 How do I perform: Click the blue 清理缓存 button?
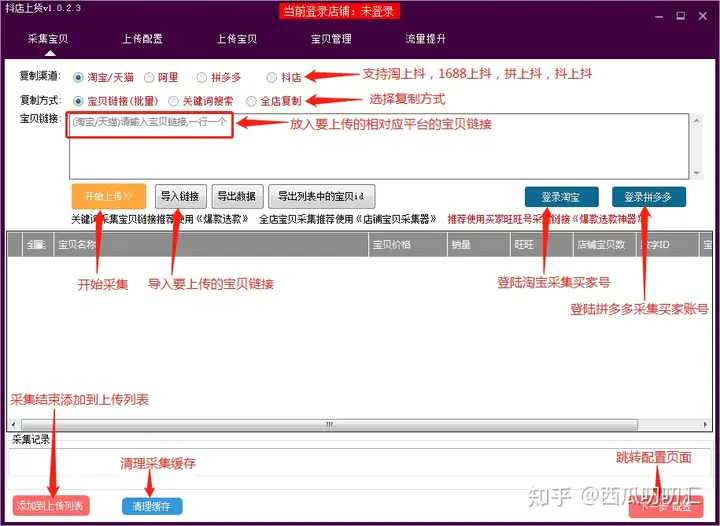point(152,506)
